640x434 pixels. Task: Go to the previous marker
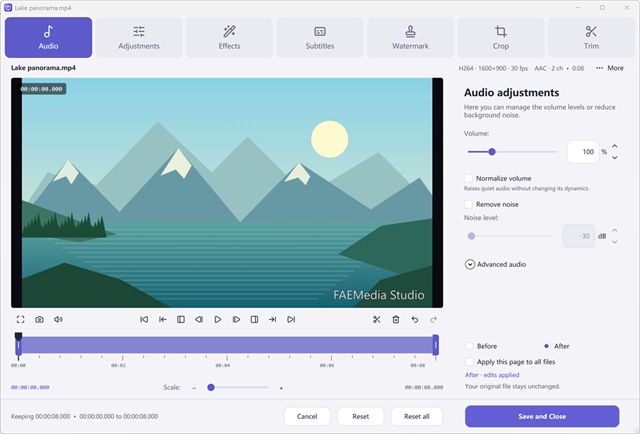(x=162, y=320)
